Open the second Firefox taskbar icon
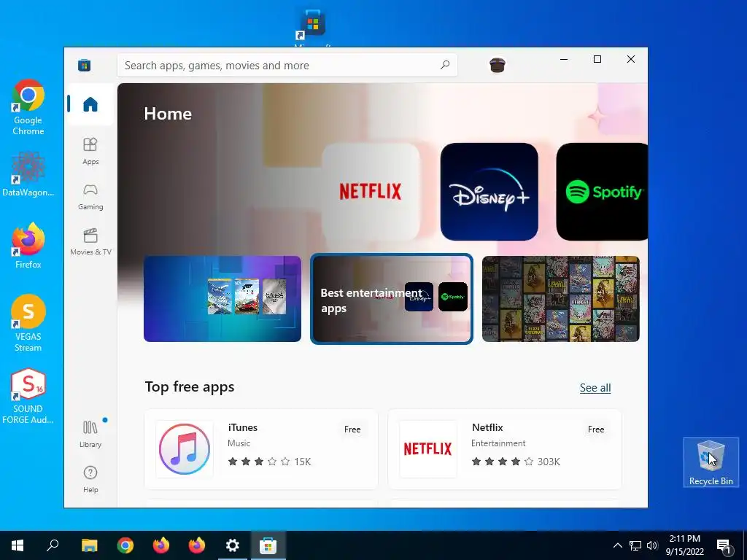 [197, 545]
